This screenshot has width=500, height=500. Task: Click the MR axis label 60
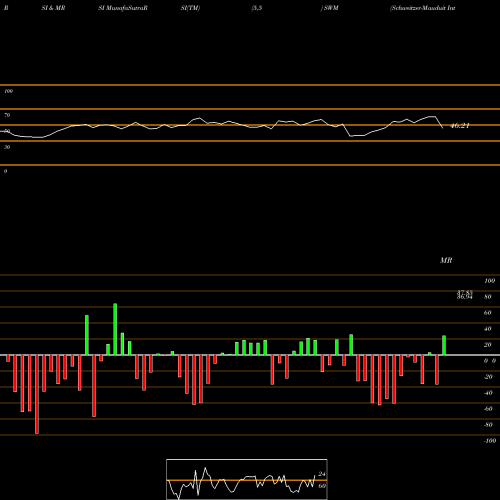[x=488, y=313]
